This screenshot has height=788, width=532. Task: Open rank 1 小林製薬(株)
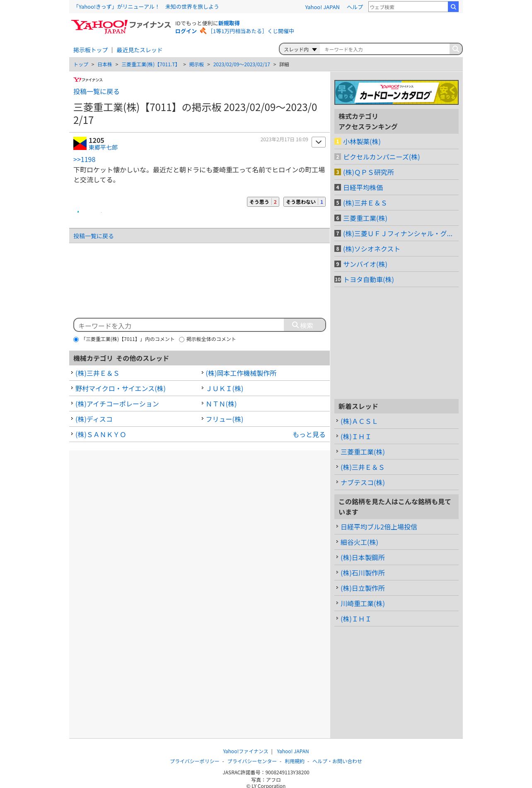[362, 142]
